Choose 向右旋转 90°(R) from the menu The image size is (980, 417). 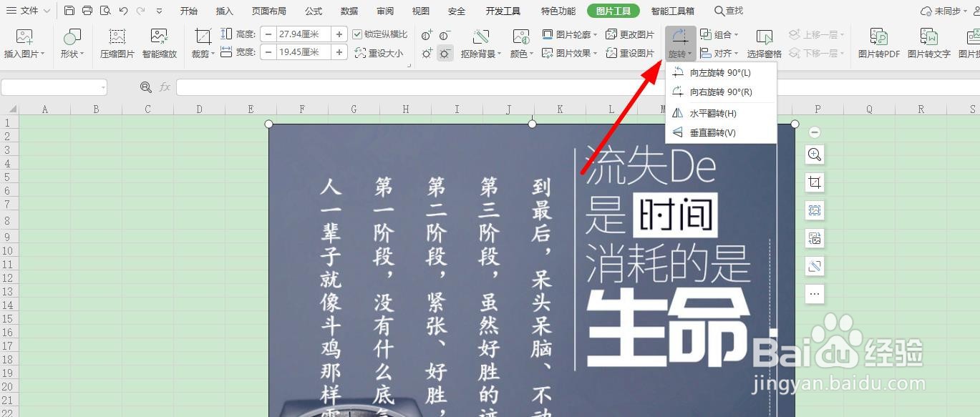click(721, 92)
